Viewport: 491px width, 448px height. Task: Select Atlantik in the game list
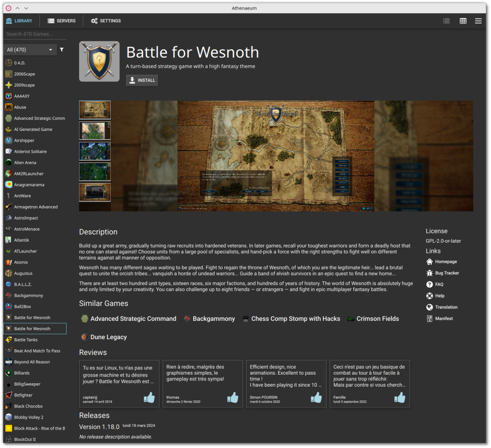(x=35, y=240)
